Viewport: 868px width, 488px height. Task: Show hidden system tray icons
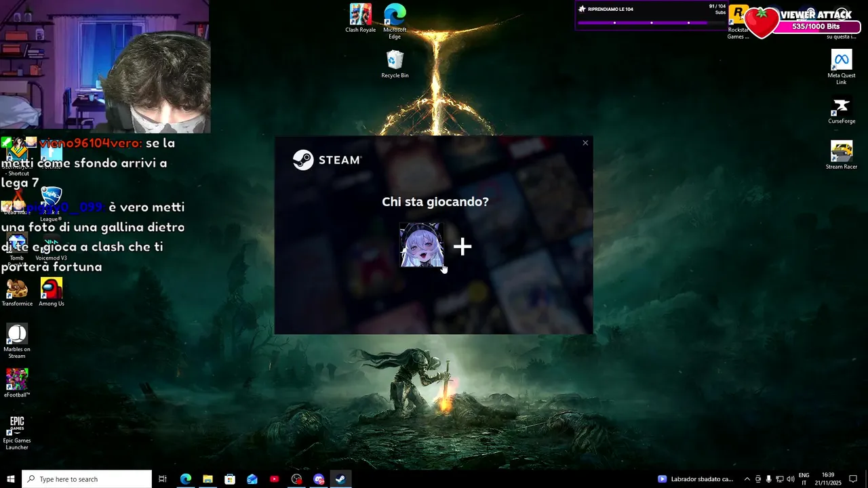(x=747, y=479)
